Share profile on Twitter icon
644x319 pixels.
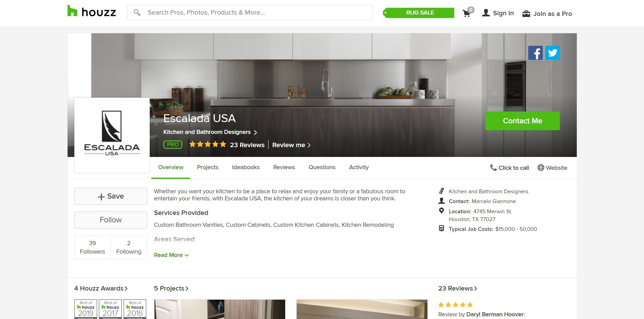tap(552, 53)
